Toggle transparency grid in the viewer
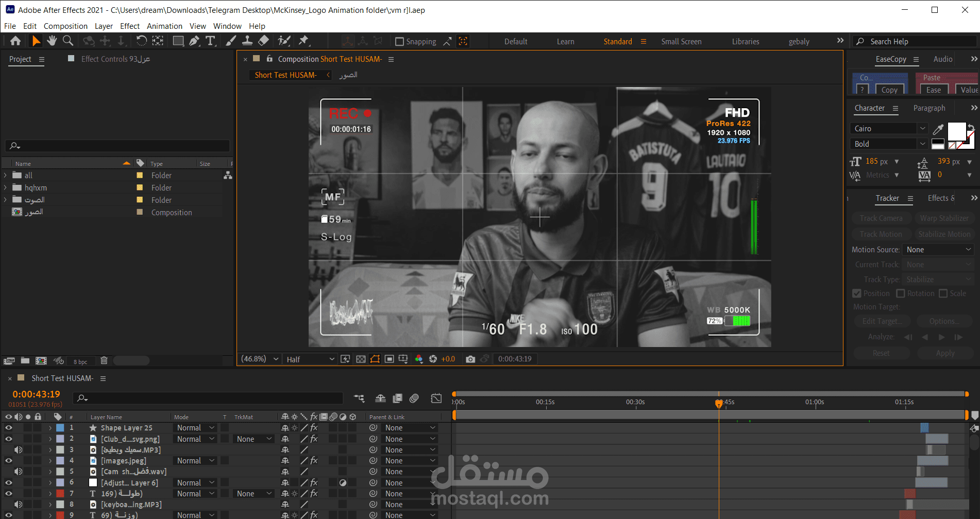 click(361, 359)
